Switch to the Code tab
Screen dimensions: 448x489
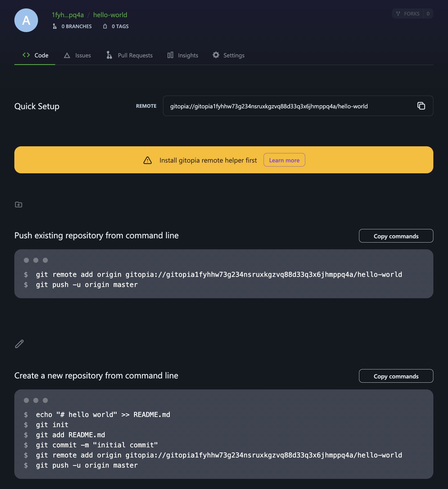click(35, 55)
